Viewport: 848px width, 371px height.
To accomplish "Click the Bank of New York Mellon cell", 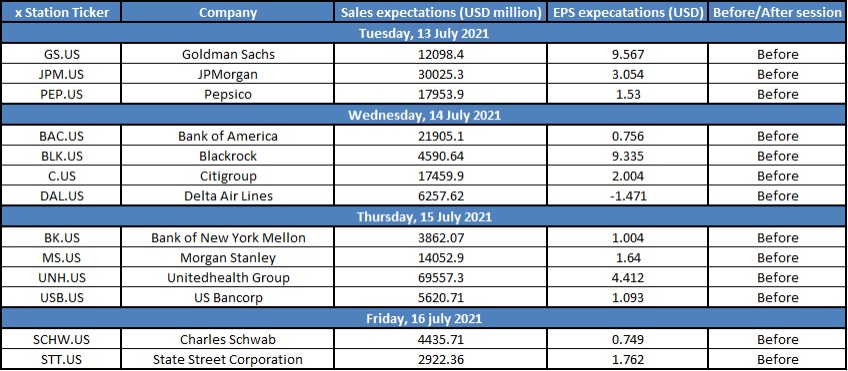I will click(228, 238).
